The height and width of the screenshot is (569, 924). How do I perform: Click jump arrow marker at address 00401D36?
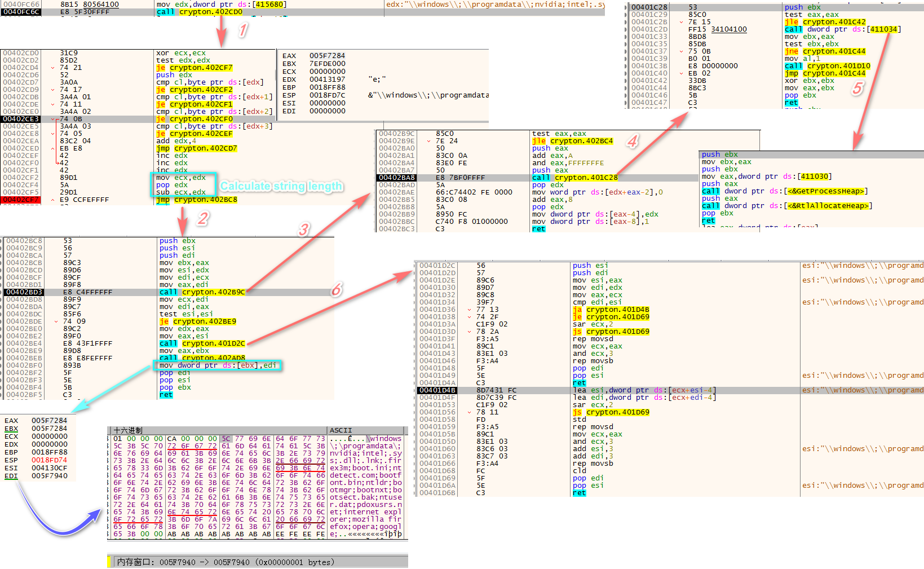click(469, 310)
